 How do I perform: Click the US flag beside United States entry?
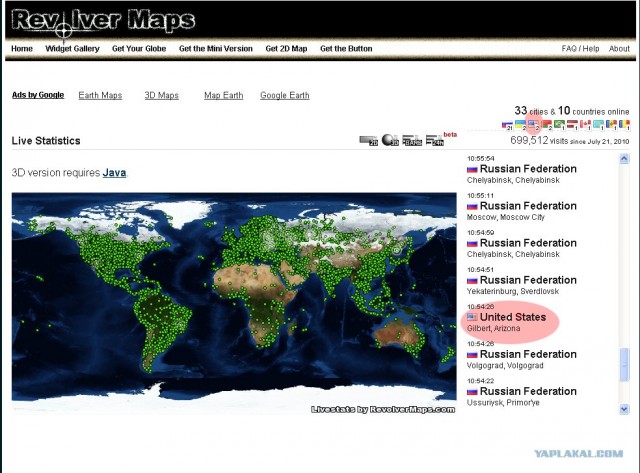pyautogui.click(x=472, y=317)
